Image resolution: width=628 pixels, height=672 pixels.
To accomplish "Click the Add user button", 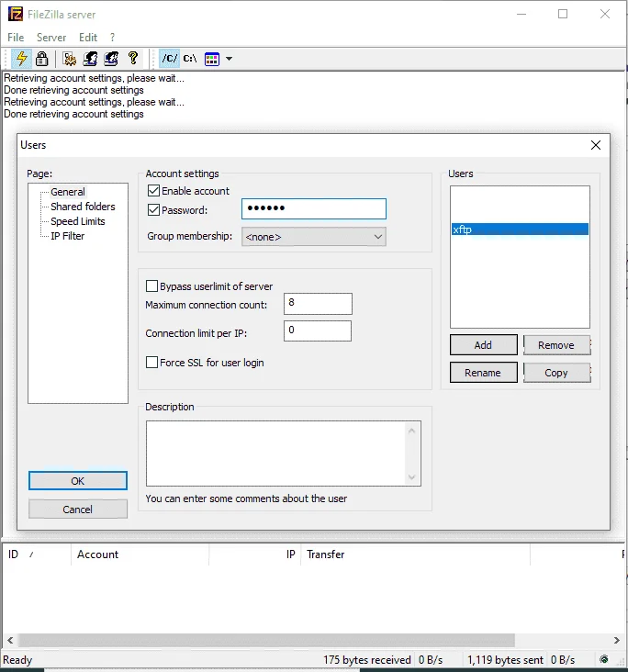I will point(483,345).
